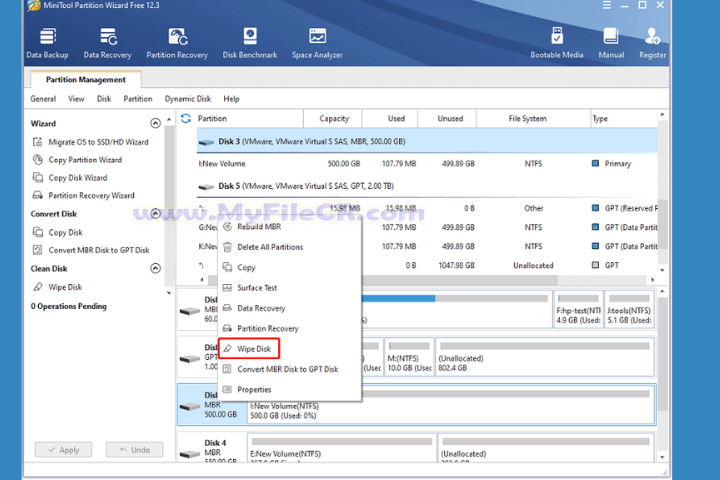Sort by the Type column header
The width and height of the screenshot is (720, 480).
624,119
